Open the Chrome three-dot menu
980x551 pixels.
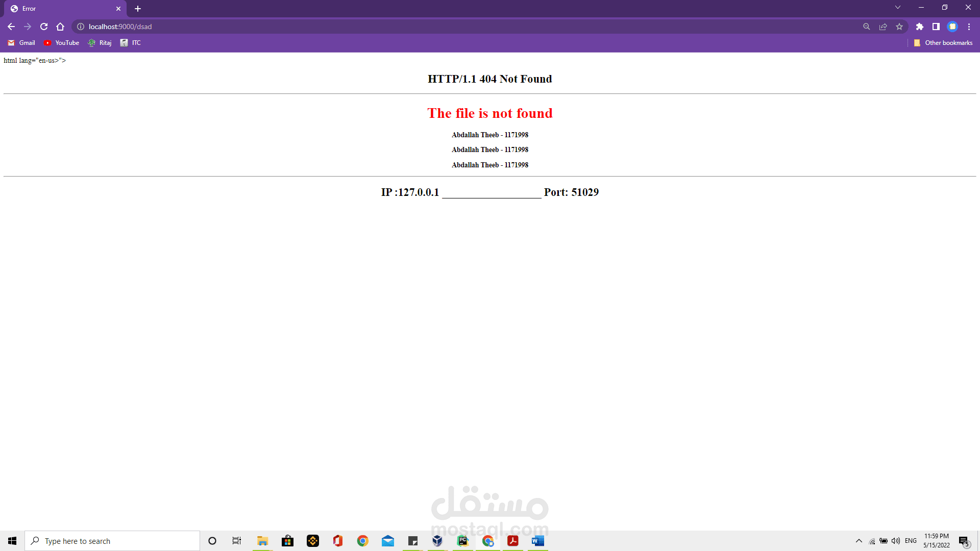pos(969,27)
